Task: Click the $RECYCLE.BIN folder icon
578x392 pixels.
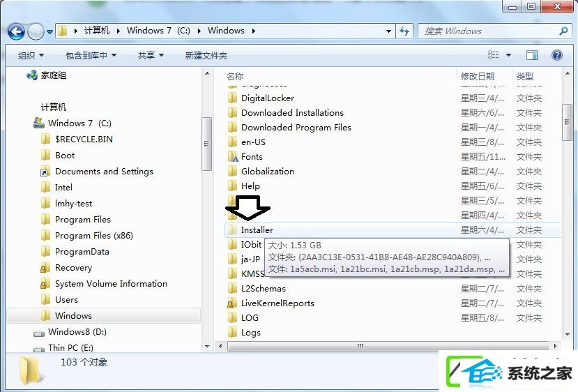Action: point(45,140)
